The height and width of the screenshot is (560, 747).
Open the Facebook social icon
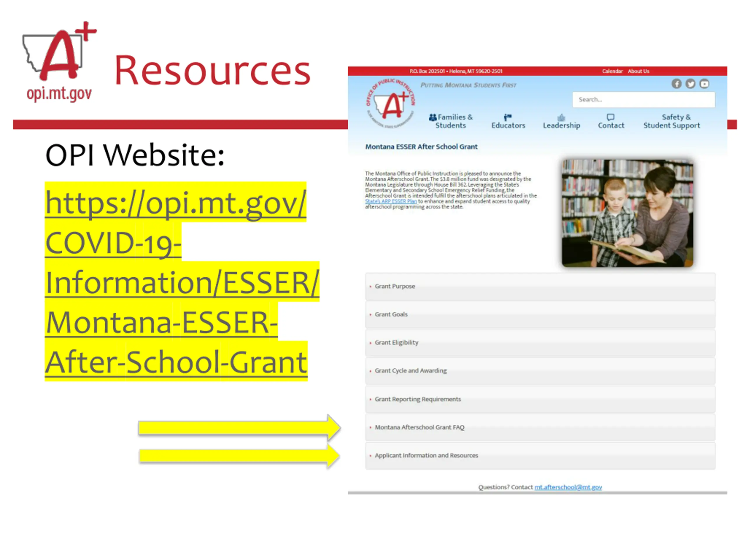(x=676, y=84)
